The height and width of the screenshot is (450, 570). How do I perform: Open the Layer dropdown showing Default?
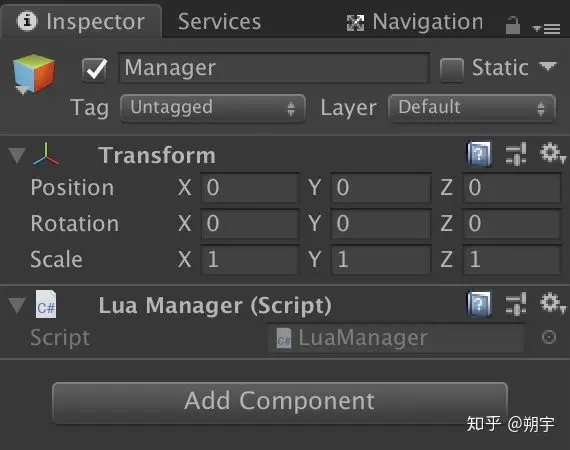[472, 108]
